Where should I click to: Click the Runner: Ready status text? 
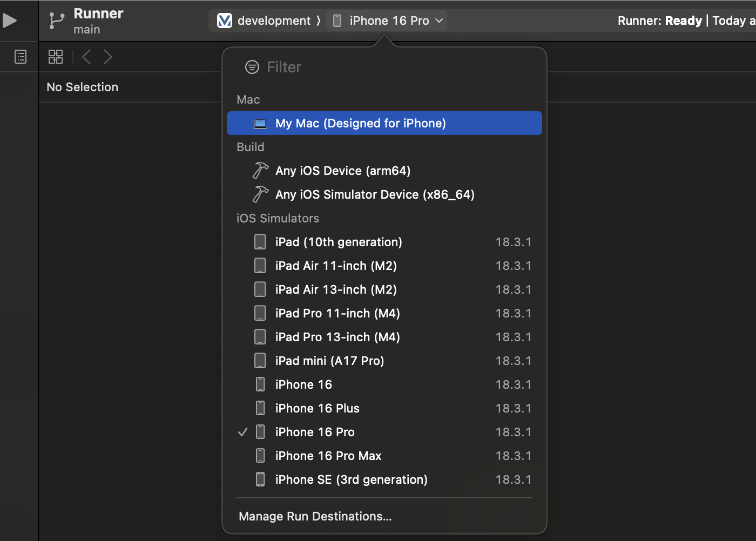[x=660, y=21]
